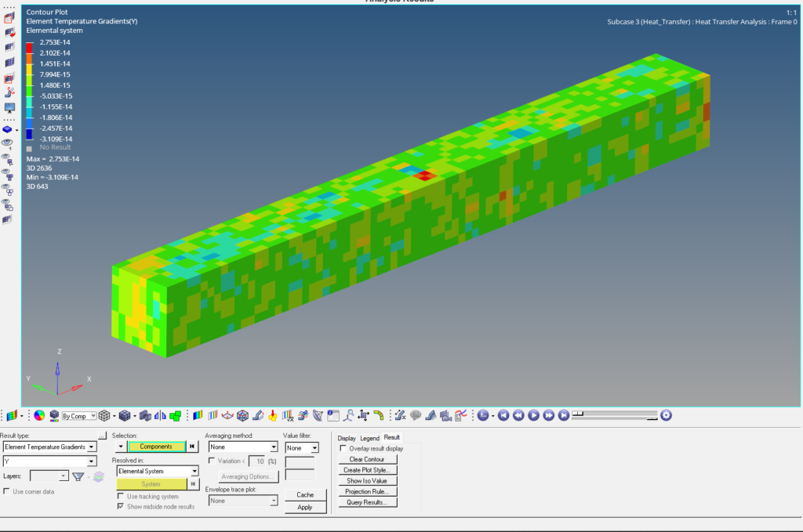
Task: Switch to the Legend tab
Action: [x=369, y=438]
